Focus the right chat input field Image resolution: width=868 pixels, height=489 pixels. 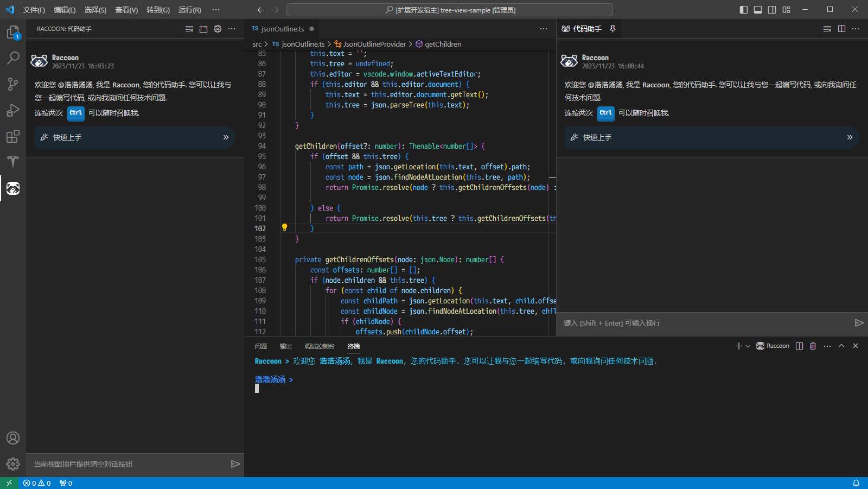tap(705, 323)
